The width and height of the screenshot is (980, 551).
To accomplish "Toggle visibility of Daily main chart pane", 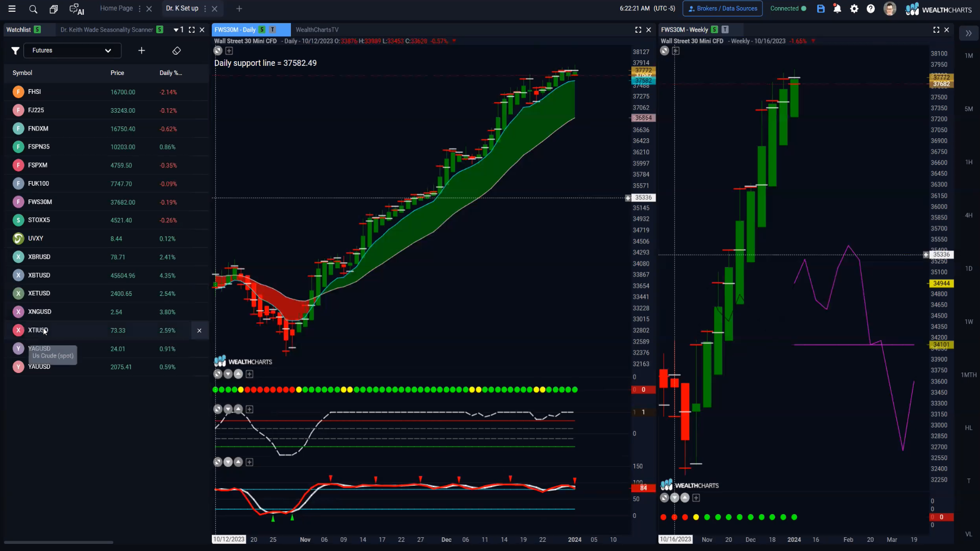I will point(218,51).
